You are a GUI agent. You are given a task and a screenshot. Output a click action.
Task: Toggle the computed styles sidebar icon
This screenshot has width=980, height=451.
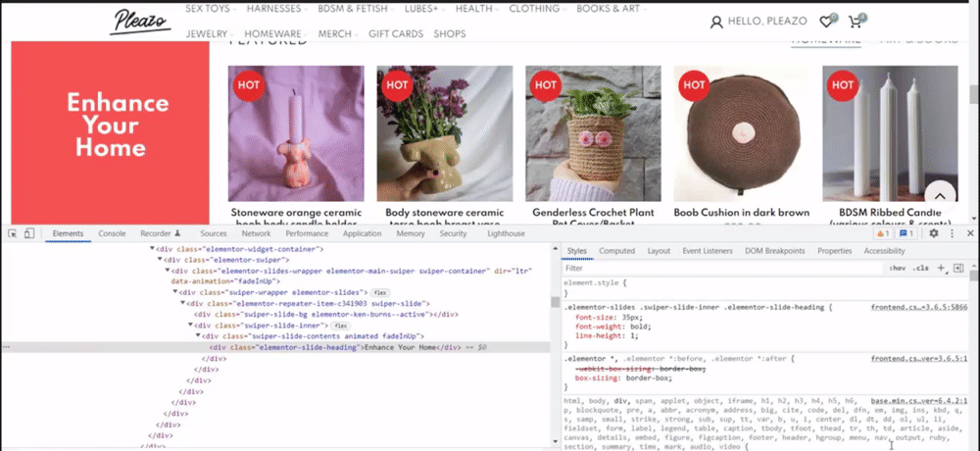[x=958, y=268]
